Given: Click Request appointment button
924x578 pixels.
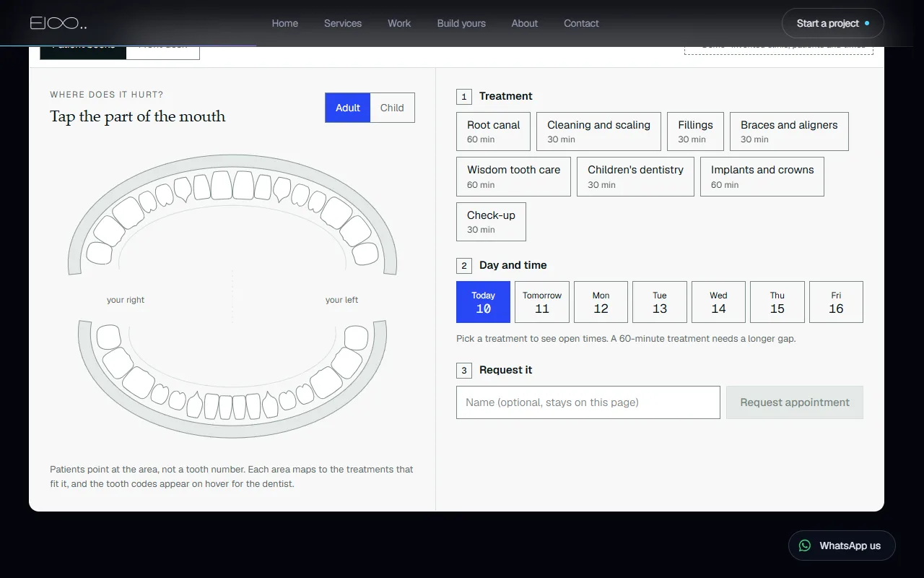Looking at the screenshot, I should 795,402.
